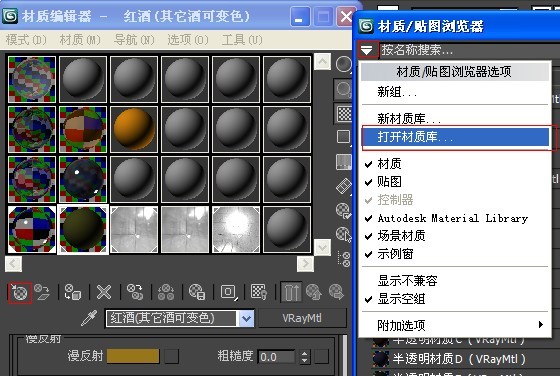Click the Material Editor title bar logo
This screenshot has width=560, height=376.
10,16
